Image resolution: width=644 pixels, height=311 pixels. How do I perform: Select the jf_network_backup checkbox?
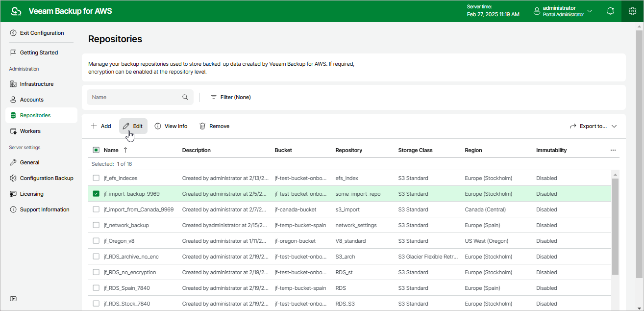pyautogui.click(x=96, y=225)
